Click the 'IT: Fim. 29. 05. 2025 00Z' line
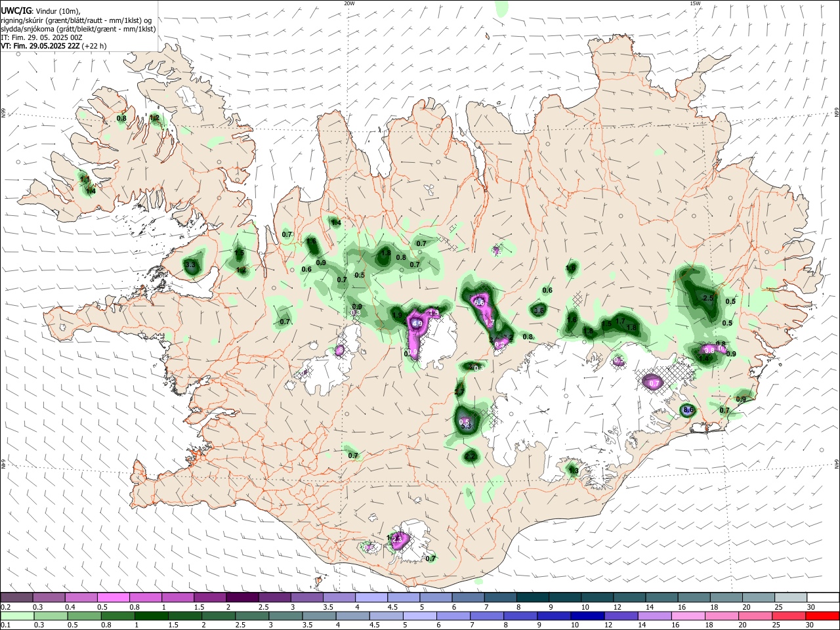 [41, 37]
